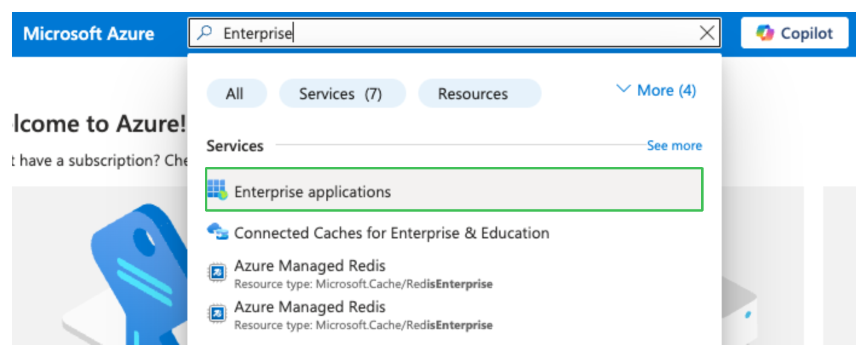
Task: Switch to the All results filter
Action: point(236,93)
